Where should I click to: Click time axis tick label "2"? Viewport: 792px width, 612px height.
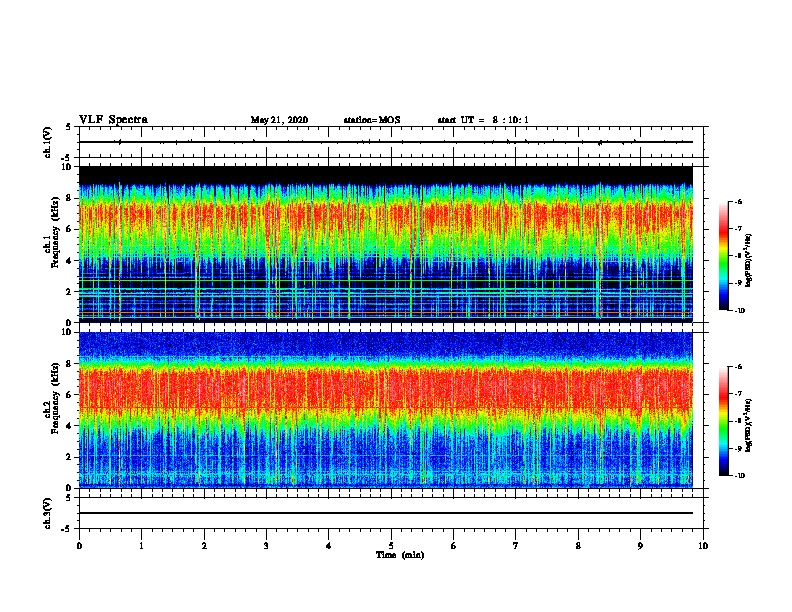point(204,546)
